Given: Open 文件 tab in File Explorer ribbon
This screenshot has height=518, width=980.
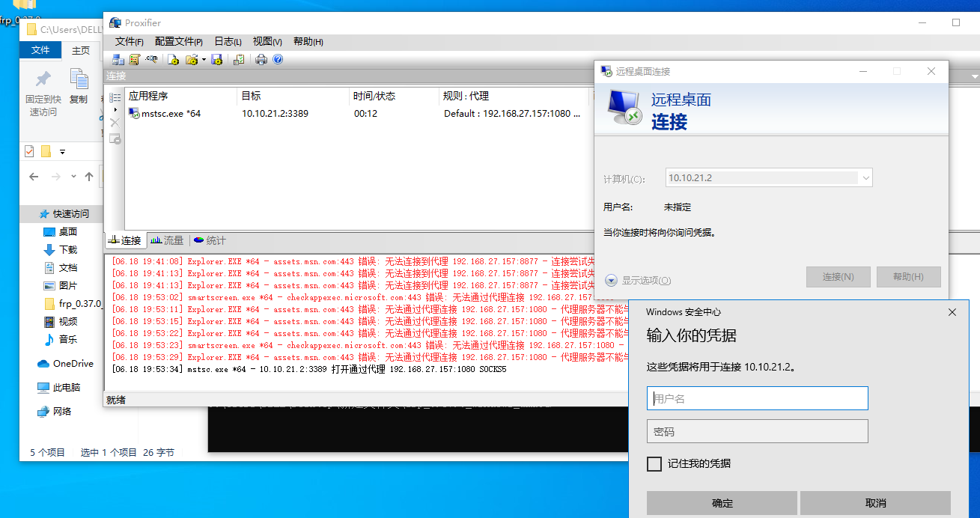Looking at the screenshot, I should (40, 50).
